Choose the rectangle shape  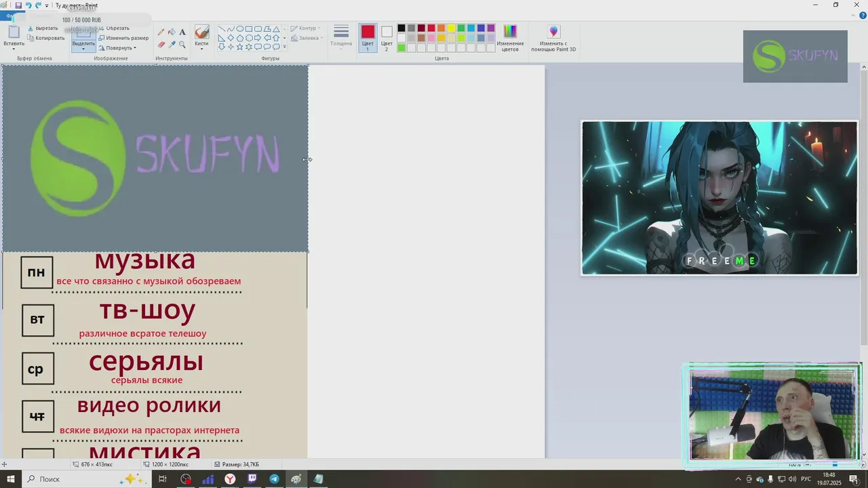tap(249, 29)
